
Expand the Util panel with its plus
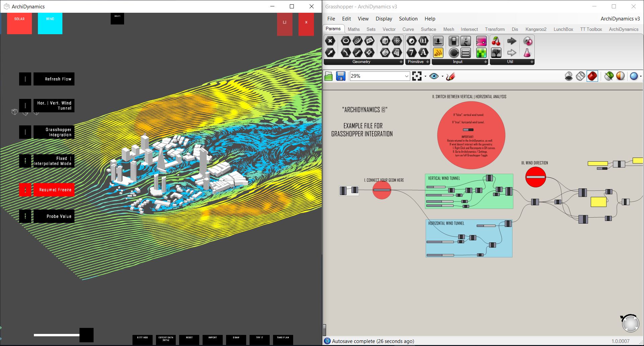[x=532, y=62]
